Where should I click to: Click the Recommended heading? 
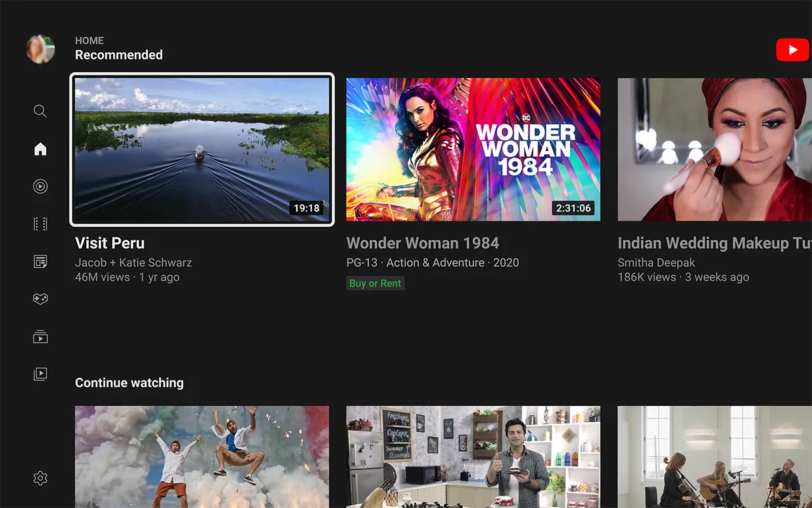click(119, 55)
